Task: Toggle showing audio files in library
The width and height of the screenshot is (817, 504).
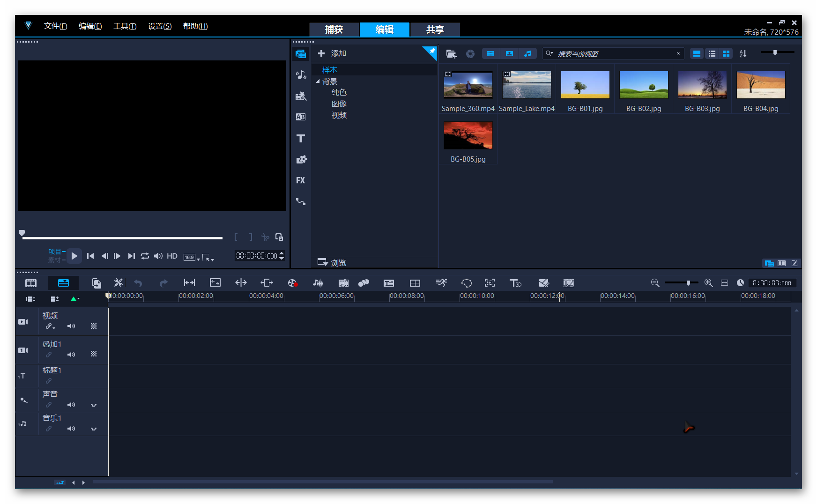Action: click(527, 54)
